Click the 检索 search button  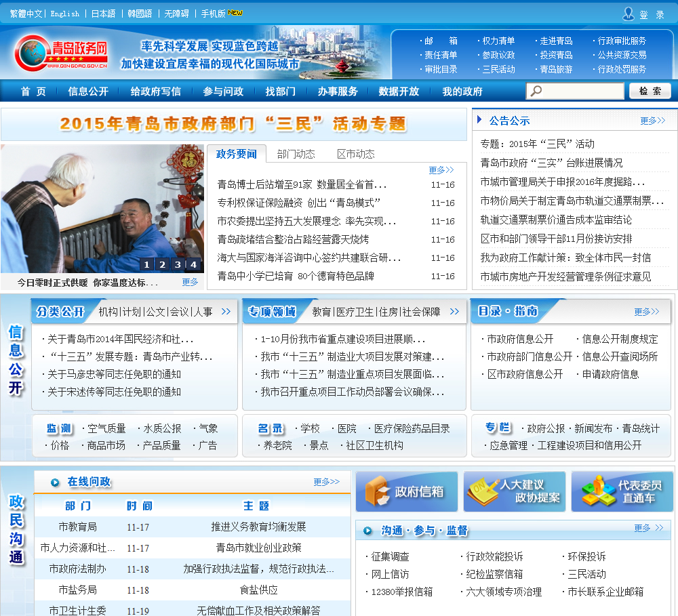[650, 91]
